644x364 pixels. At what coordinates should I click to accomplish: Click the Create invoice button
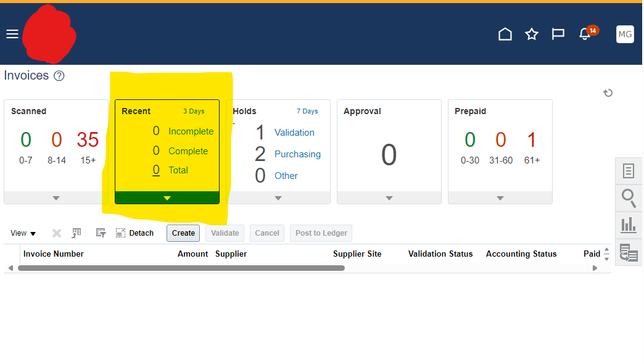coord(183,233)
